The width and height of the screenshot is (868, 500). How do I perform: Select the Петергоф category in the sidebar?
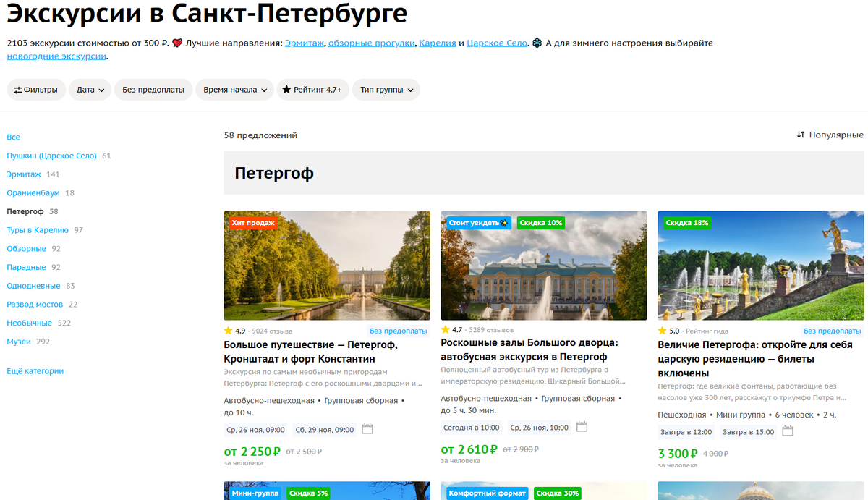pyautogui.click(x=25, y=211)
